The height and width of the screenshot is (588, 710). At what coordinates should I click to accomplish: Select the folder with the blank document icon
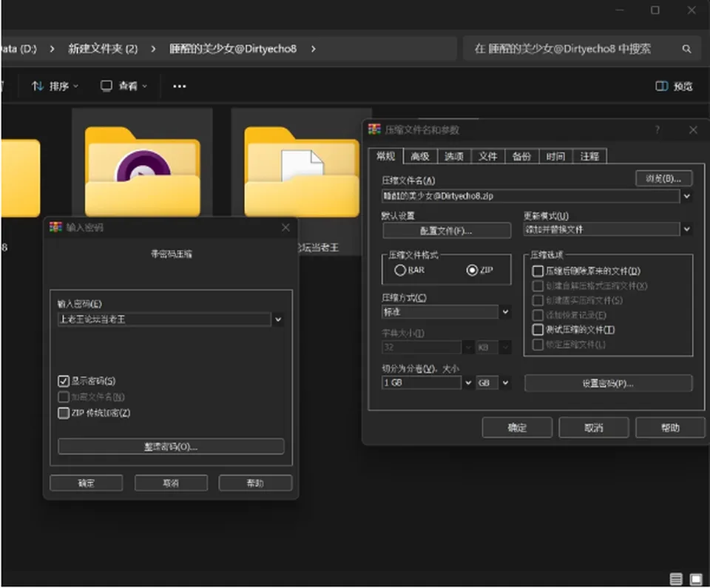[x=302, y=172]
